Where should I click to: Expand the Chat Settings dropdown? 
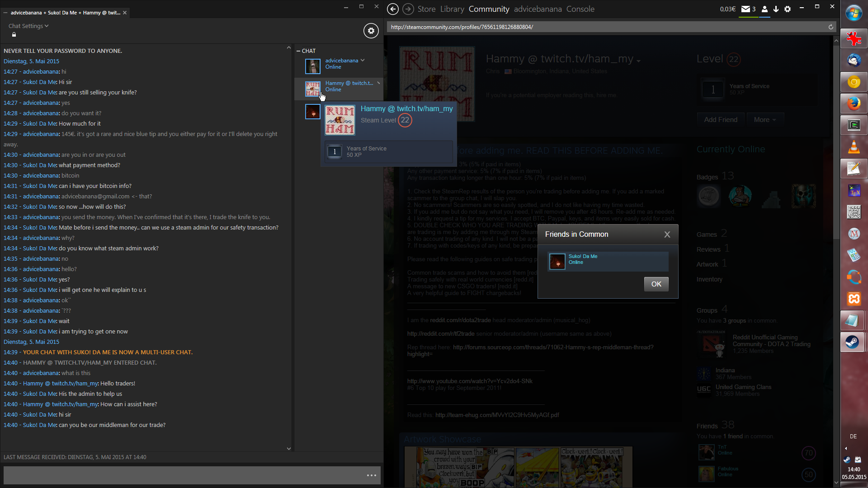pyautogui.click(x=28, y=26)
